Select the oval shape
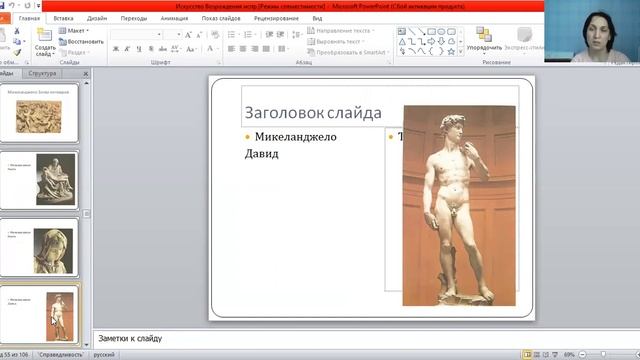Screen dimensions: 640x360 click(441, 31)
